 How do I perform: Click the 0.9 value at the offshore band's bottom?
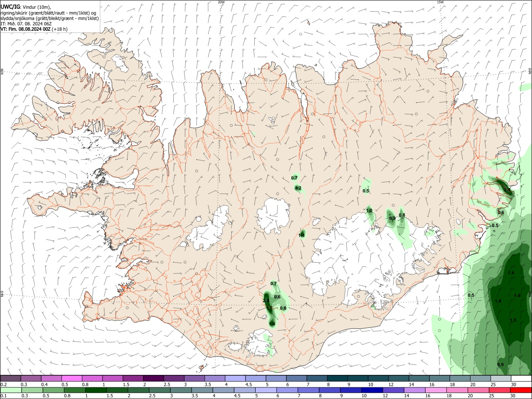500,365
